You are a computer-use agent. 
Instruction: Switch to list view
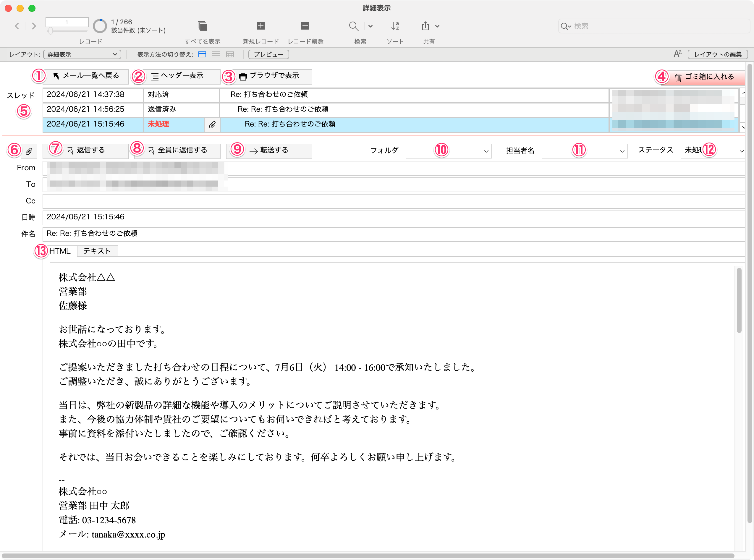pyautogui.click(x=216, y=55)
